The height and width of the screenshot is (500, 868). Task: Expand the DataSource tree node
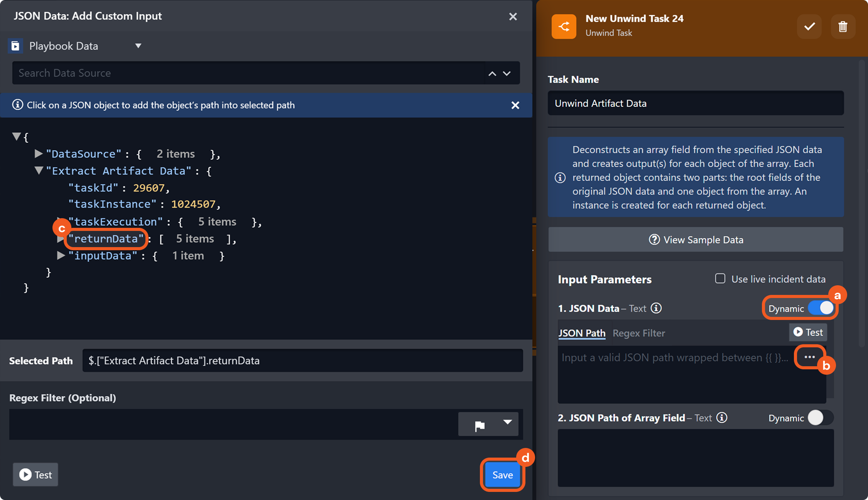point(38,154)
